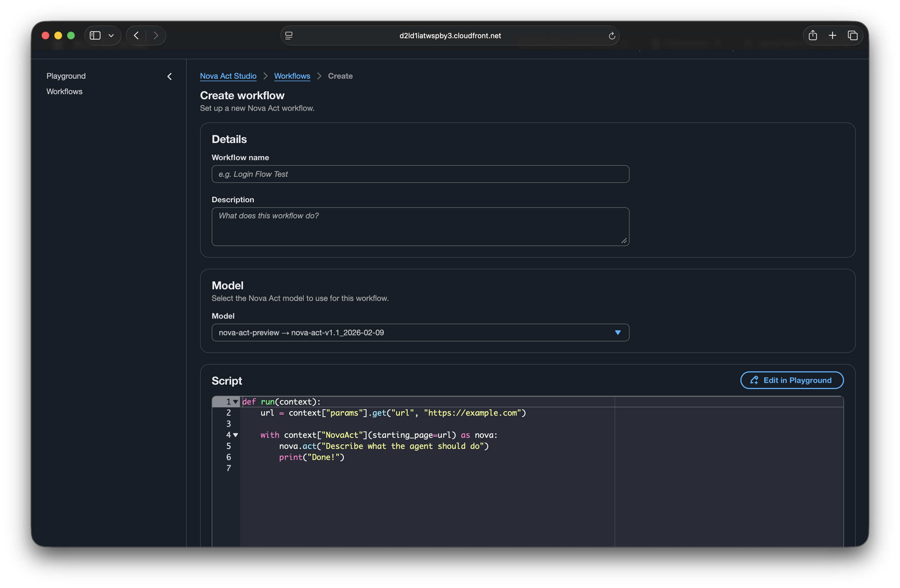Image resolution: width=900 pixels, height=588 pixels.
Task: Open Playground in the sidebar
Action: [66, 76]
